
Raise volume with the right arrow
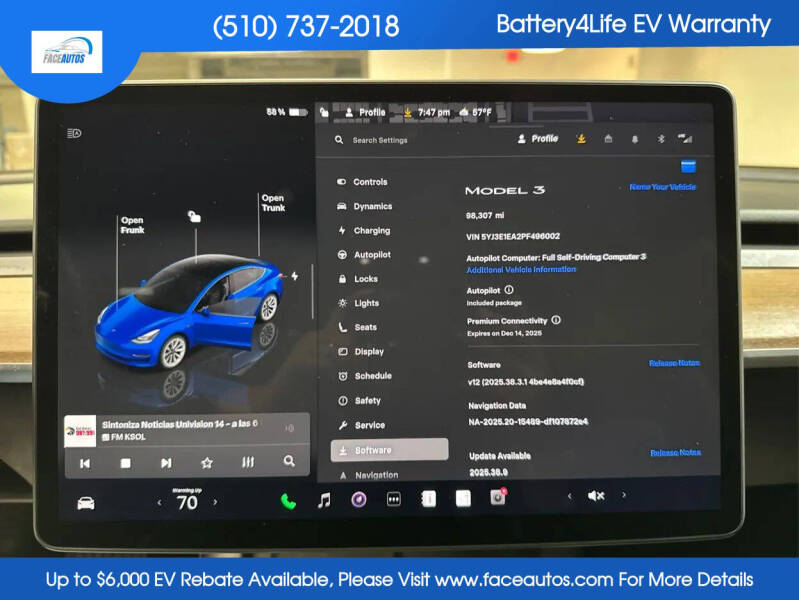(624, 494)
